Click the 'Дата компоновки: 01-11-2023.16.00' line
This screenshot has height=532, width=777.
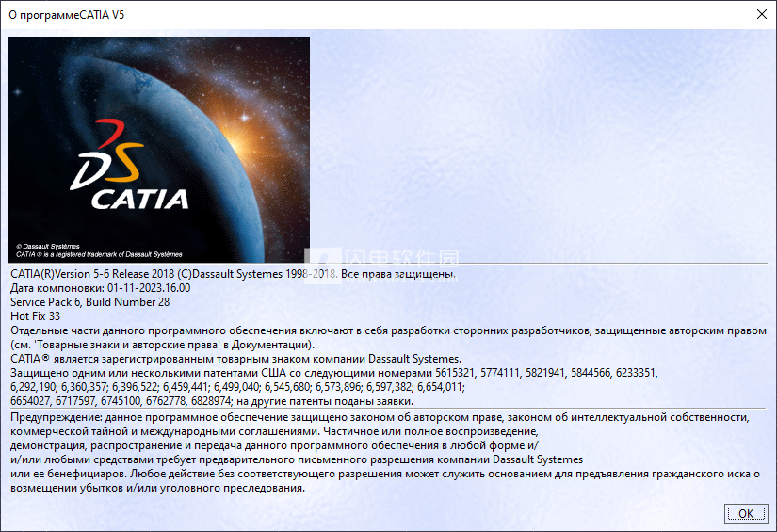(x=100, y=288)
